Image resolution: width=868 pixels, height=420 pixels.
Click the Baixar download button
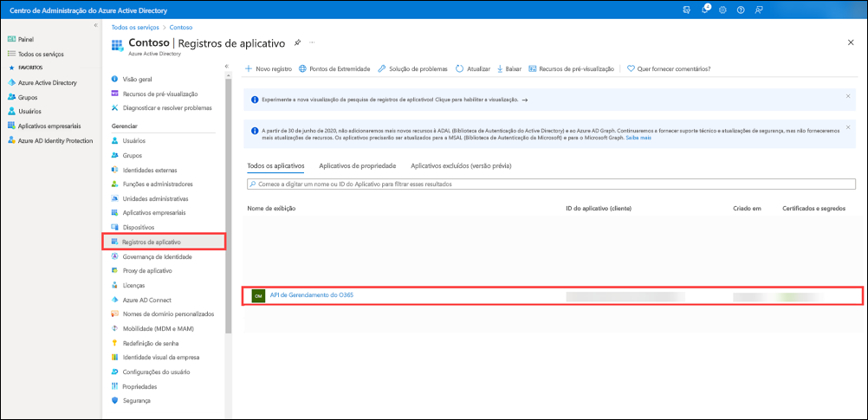pos(508,68)
